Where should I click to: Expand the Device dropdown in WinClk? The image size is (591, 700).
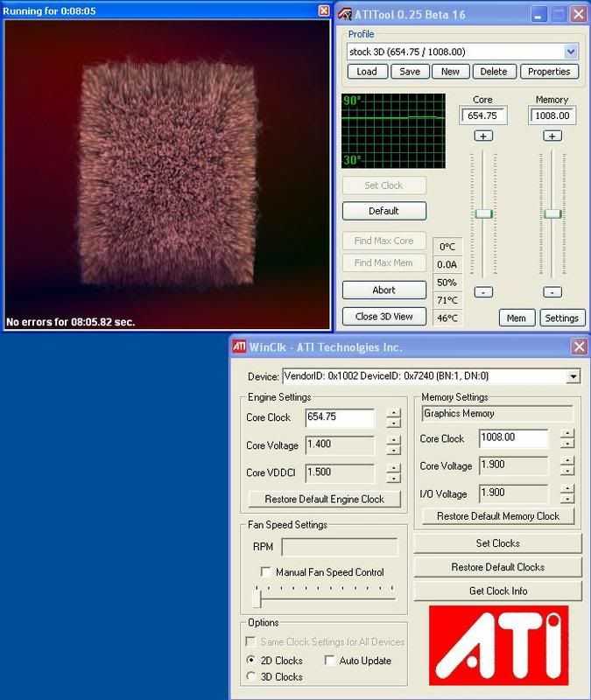point(573,376)
